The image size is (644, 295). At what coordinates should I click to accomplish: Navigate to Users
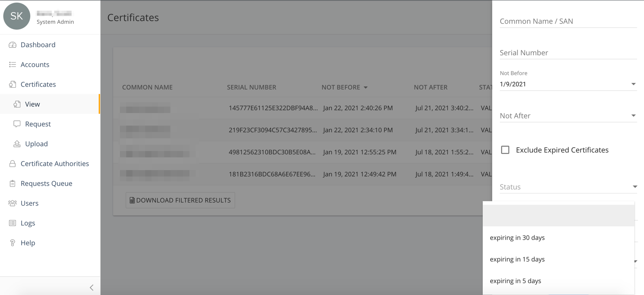click(x=30, y=203)
